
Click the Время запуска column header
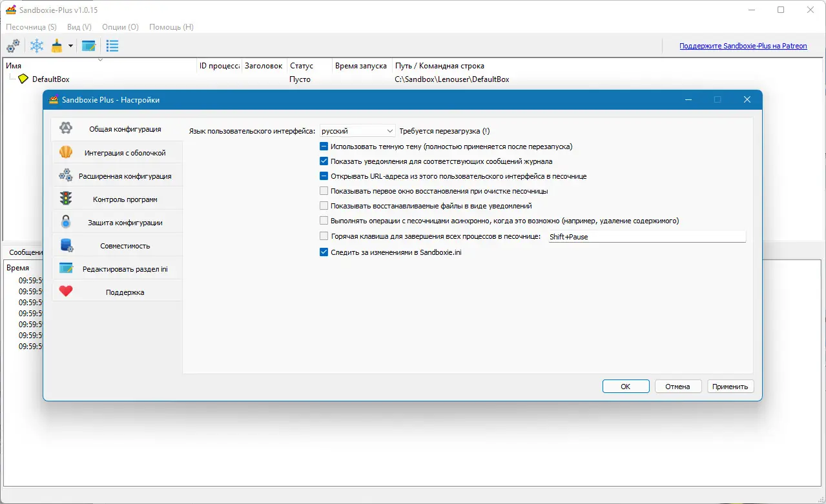pos(362,65)
